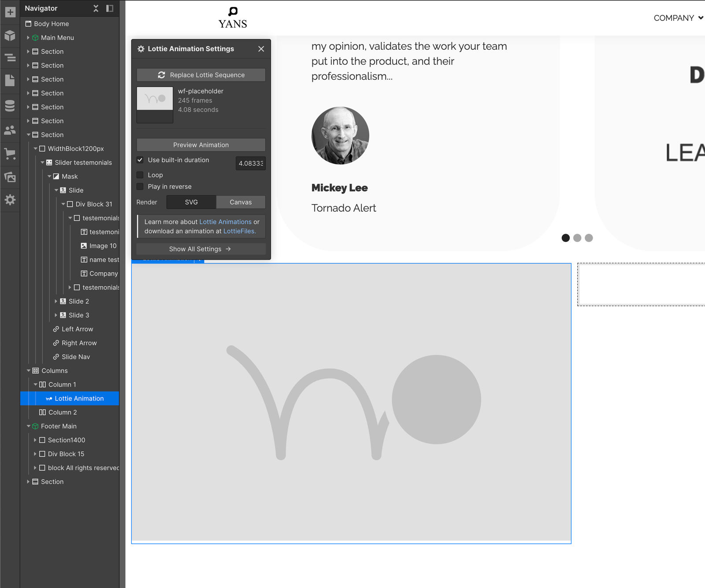
Task: Expand Slide 2 in the Navigator
Action: [56, 301]
